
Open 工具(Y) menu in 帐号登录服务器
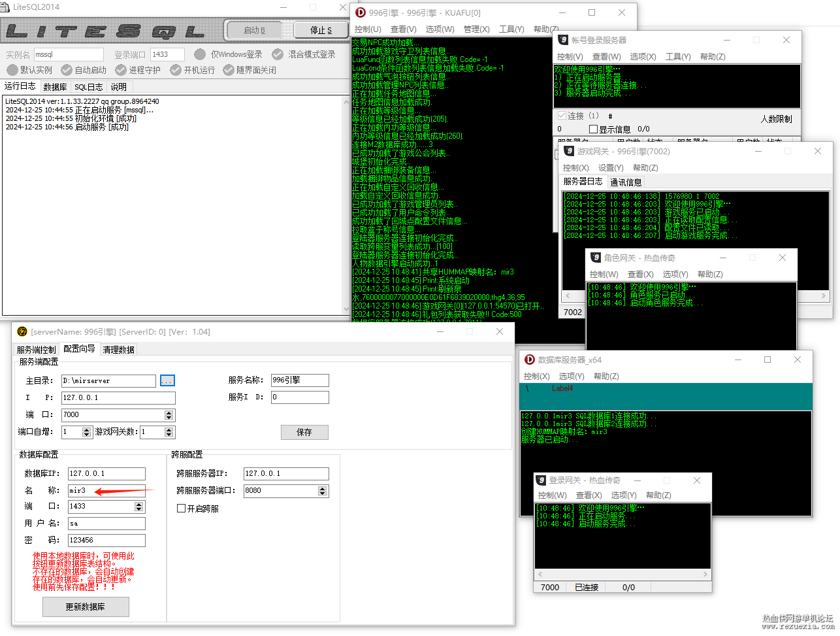point(678,57)
